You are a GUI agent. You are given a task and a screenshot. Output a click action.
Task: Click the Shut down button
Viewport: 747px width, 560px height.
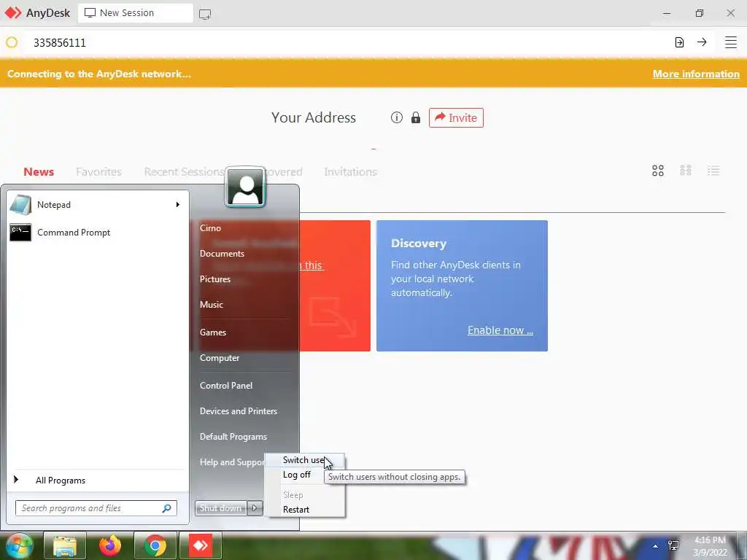221,508
